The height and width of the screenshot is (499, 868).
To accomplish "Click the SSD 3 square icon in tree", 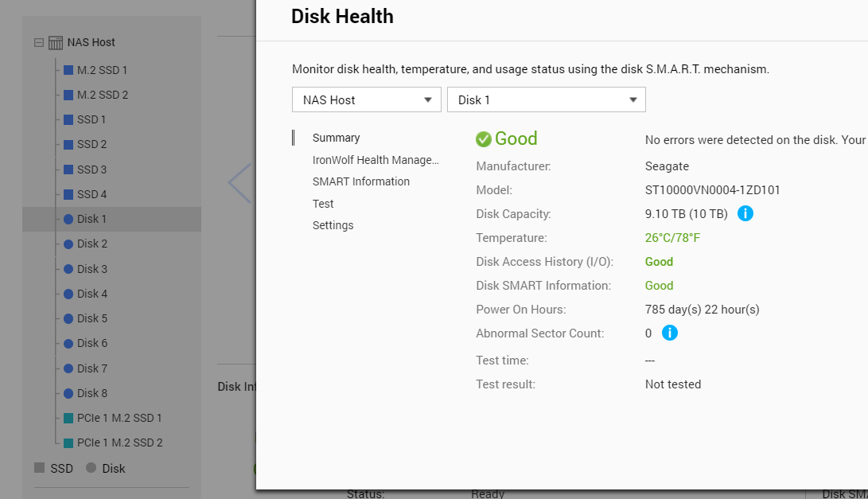I will point(68,170).
